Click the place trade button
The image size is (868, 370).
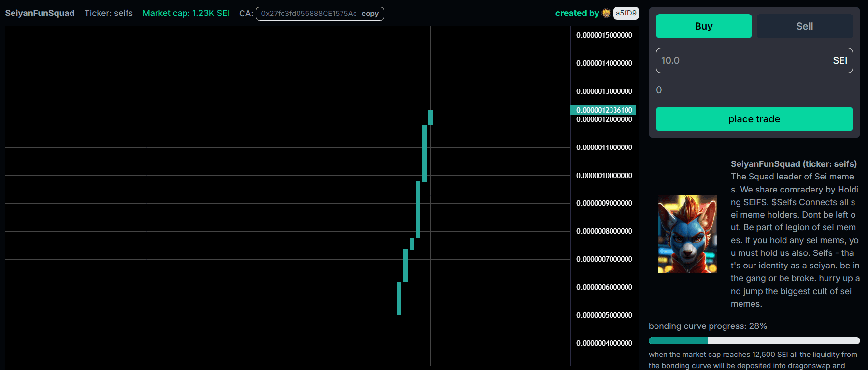754,119
